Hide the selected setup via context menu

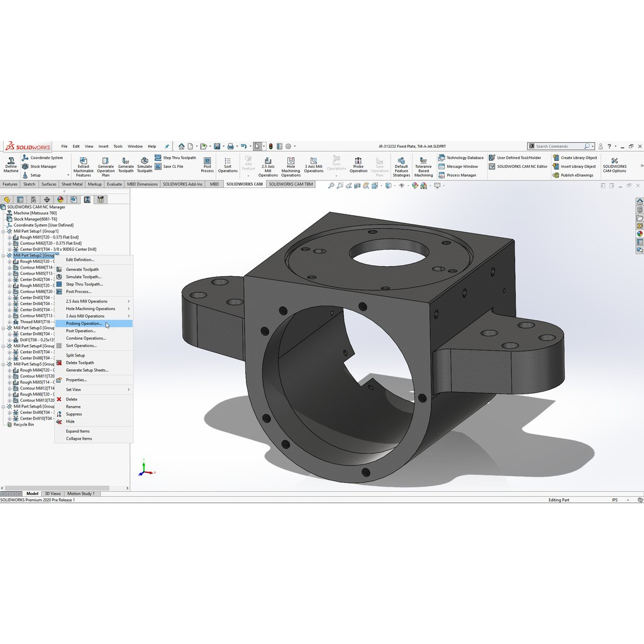(70, 421)
